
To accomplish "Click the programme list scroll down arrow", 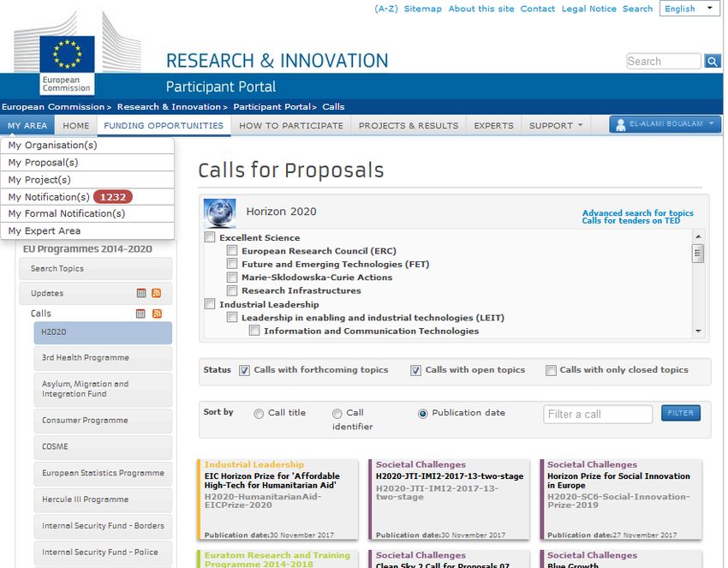I will coord(698,332).
